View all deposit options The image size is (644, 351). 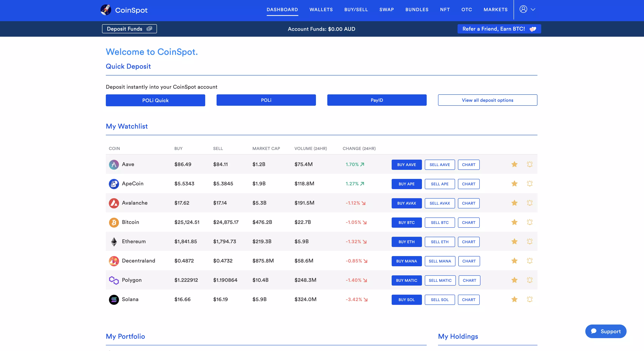point(487,100)
